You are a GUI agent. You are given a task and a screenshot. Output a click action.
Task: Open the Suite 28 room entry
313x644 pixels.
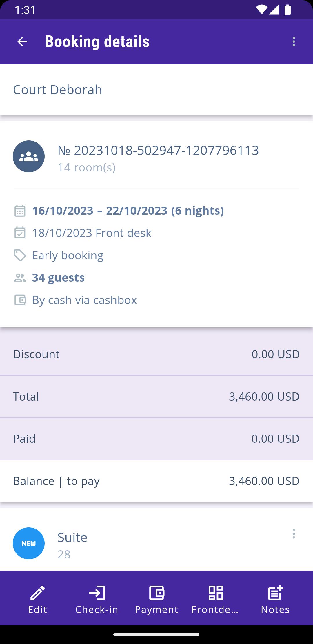tap(156, 543)
